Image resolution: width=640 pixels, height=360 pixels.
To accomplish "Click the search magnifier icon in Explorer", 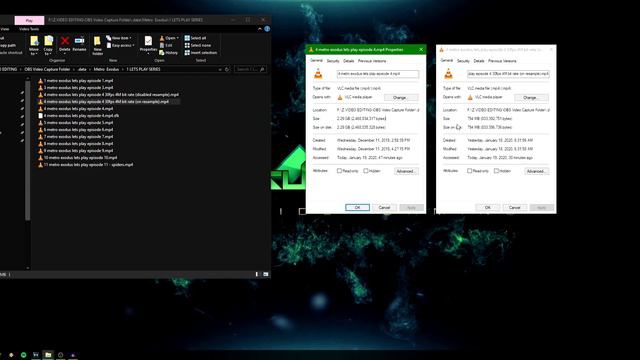I will (x=262, y=69).
